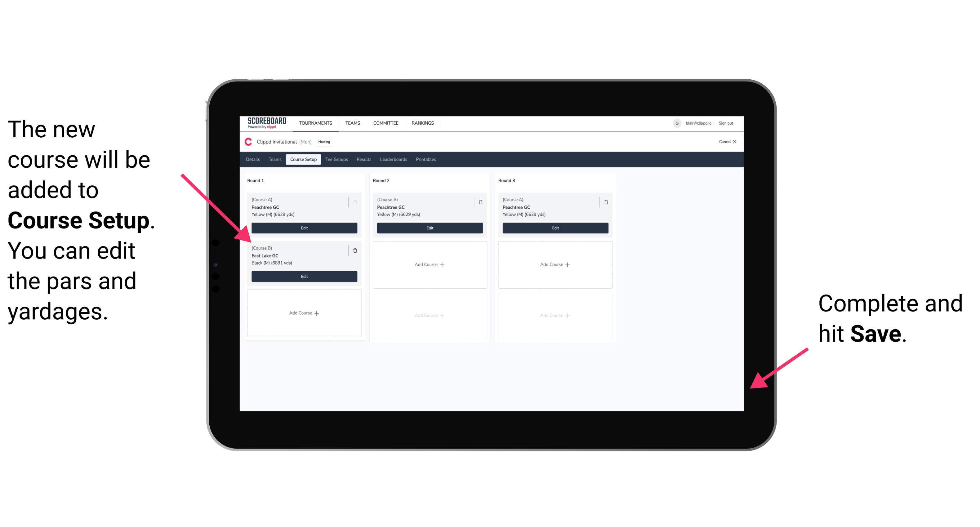Click delete icon for Peachtree GC Round 3
This screenshot has height=527, width=980.
[x=605, y=201]
